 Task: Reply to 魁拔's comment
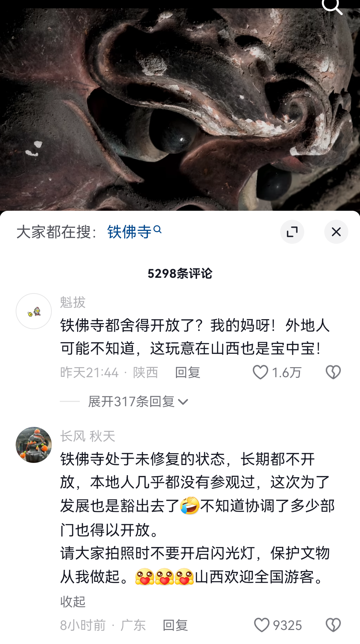pyautogui.click(x=188, y=372)
